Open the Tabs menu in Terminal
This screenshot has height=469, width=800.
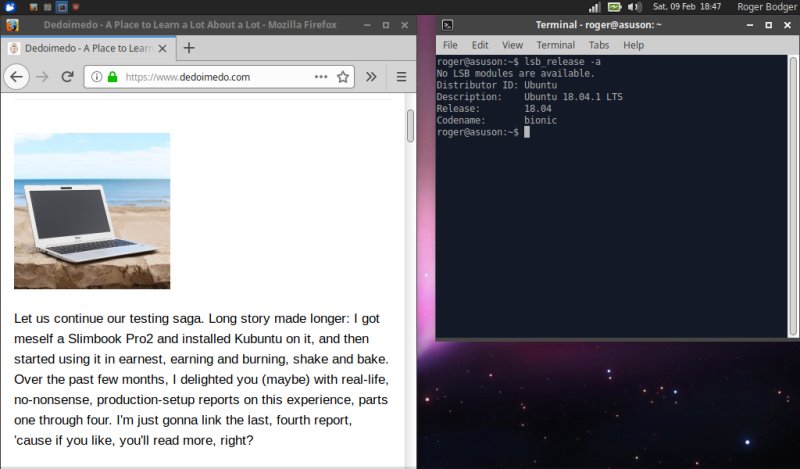(x=599, y=45)
